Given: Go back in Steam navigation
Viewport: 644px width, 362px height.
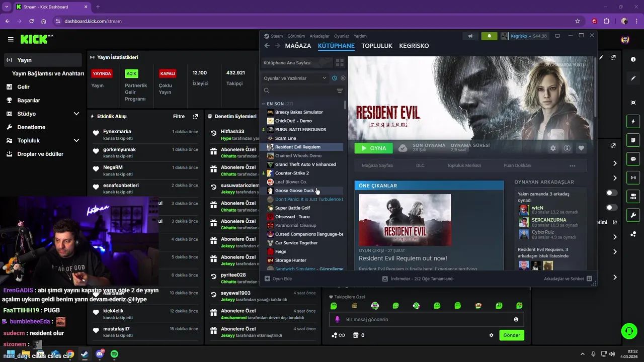Looking at the screenshot, I should pyautogui.click(x=267, y=46).
